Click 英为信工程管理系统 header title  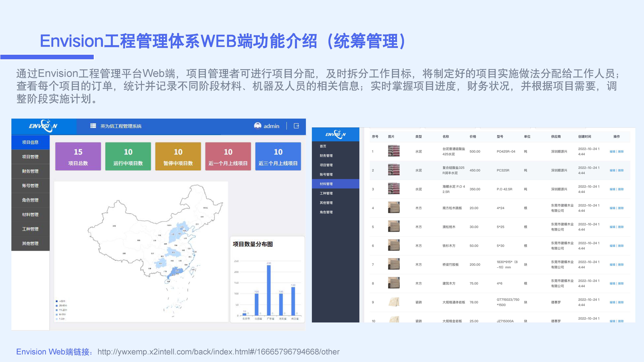[x=121, y=126]
